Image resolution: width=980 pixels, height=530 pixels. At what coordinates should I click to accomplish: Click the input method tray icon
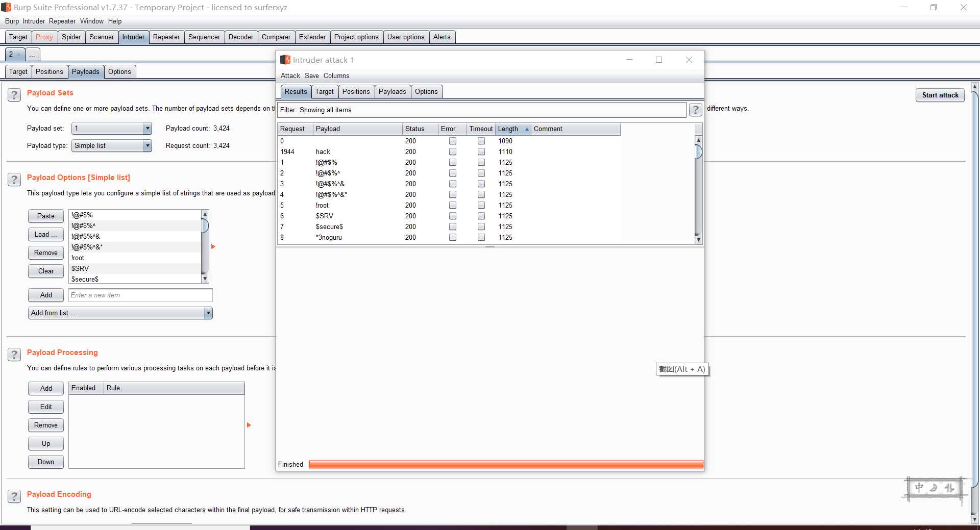pyautogui.click(x=934, y=489)
